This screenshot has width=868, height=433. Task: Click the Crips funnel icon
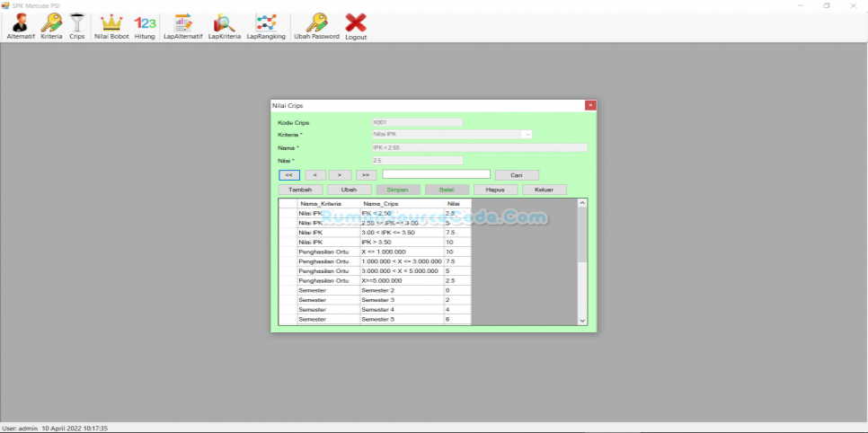[x=77, y=24]
